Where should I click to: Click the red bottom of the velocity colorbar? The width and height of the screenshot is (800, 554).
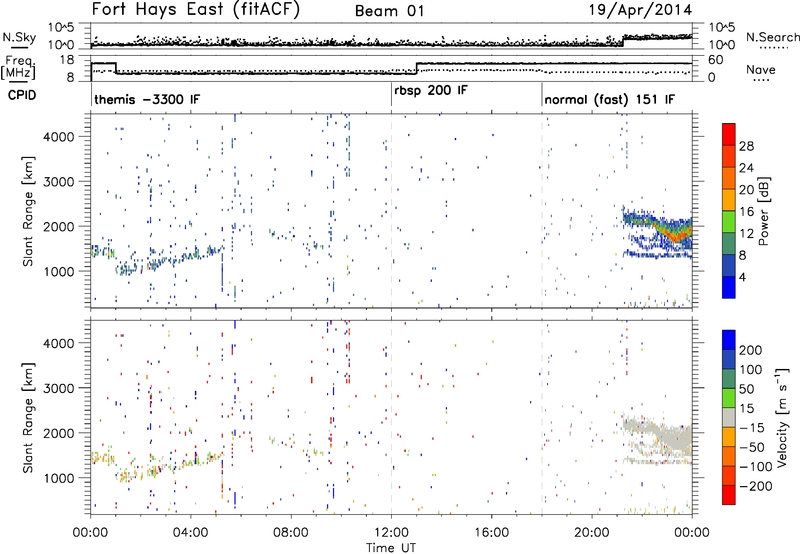click(729, 495)
